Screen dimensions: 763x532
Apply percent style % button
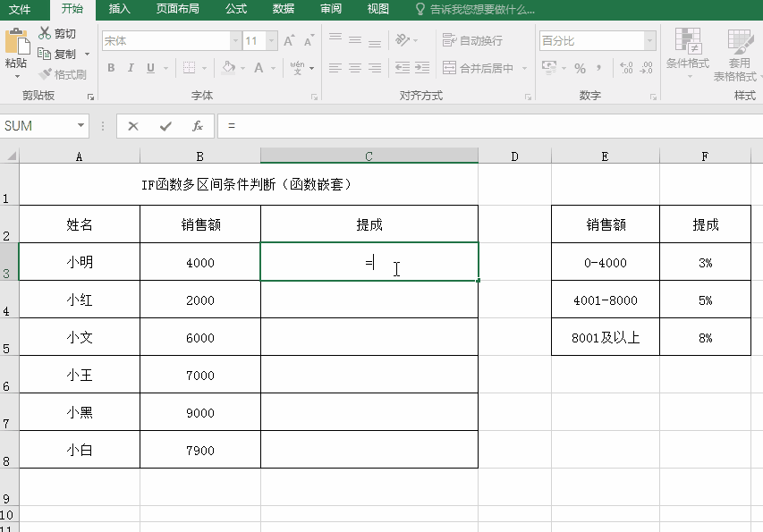(x=580, y=68)
